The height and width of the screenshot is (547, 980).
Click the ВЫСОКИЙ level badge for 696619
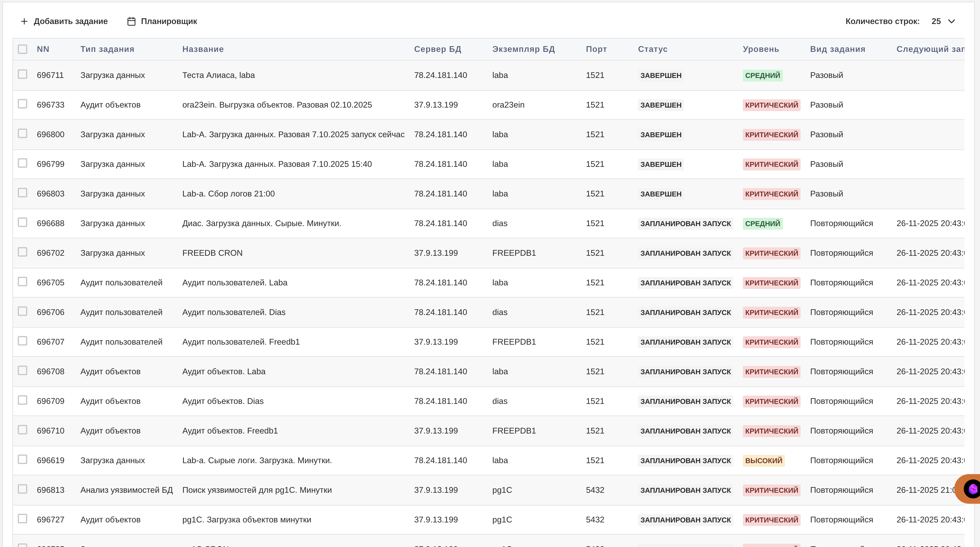(763, 460)
